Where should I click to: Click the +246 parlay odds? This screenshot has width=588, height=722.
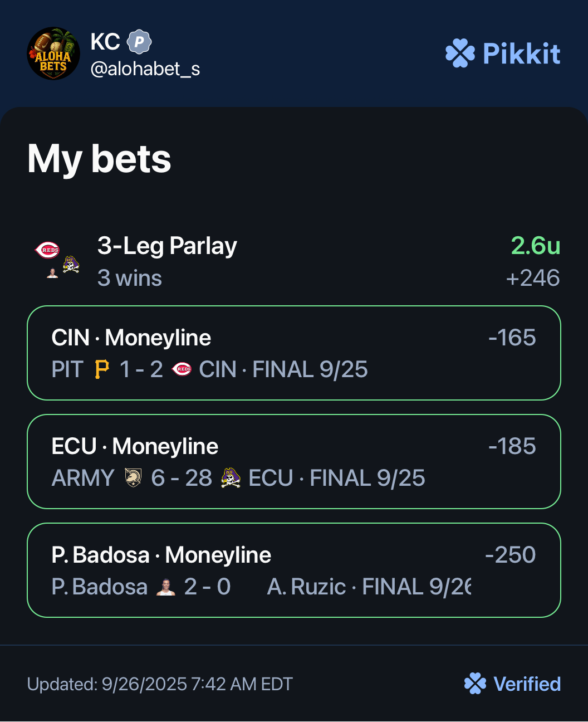click(x=532, y=278)
